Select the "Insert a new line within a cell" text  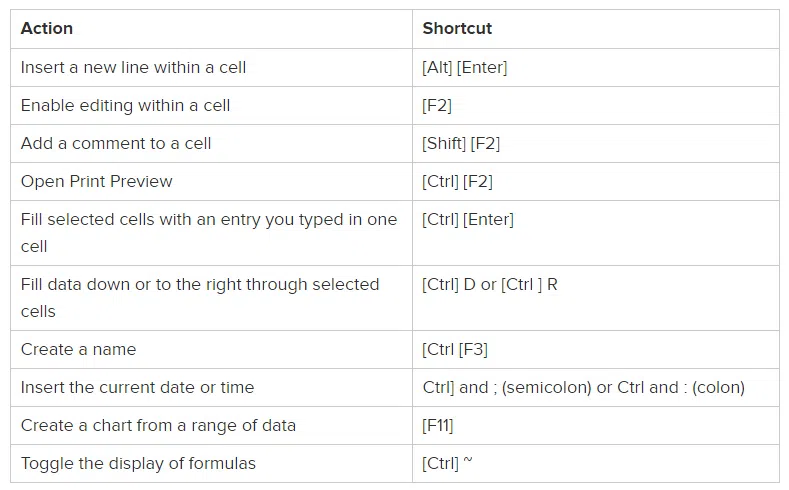133,68
